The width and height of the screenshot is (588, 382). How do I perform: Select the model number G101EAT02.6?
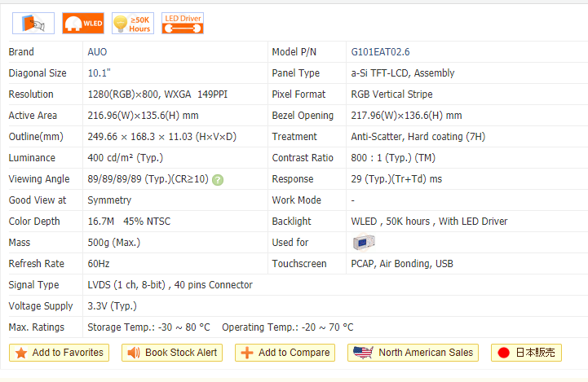click(380, 52)
